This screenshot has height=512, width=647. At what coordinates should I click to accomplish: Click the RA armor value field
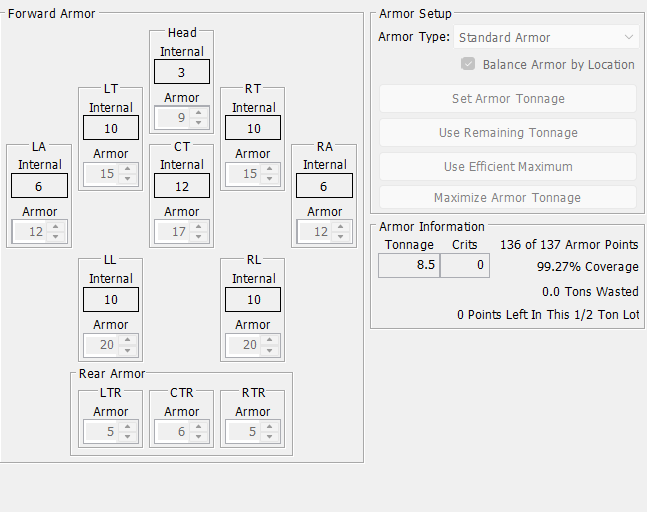coord(315,231)
